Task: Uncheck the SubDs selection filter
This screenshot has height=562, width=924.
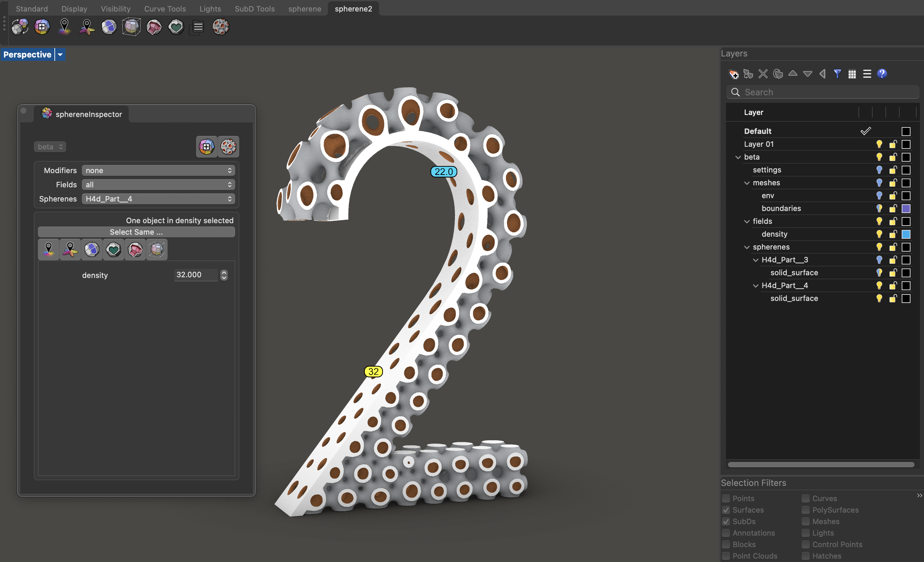Action: click(726, 521)
